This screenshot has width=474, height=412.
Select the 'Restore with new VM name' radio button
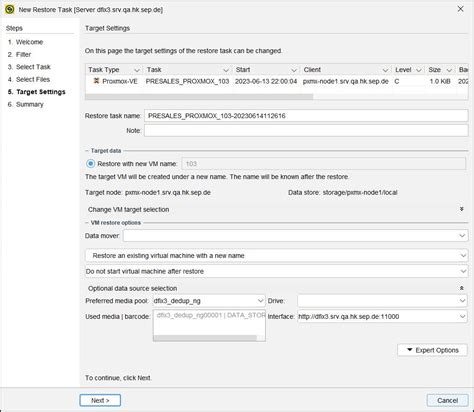pos(90,164)
